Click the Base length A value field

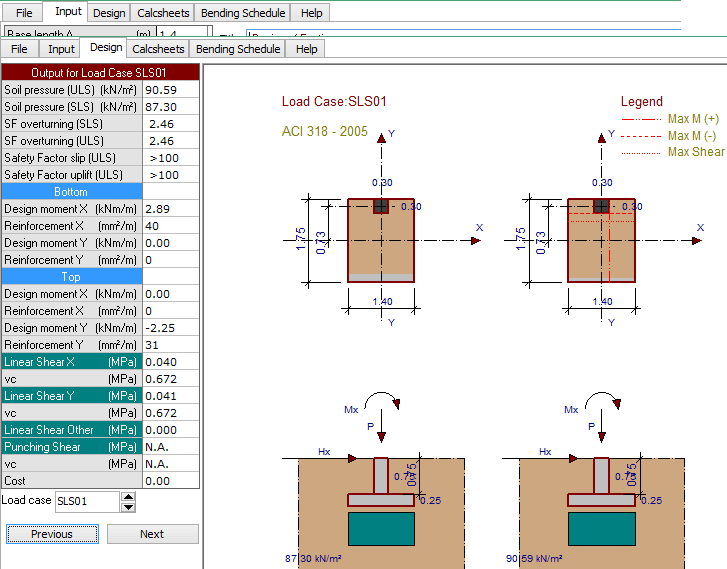[182, 33]
